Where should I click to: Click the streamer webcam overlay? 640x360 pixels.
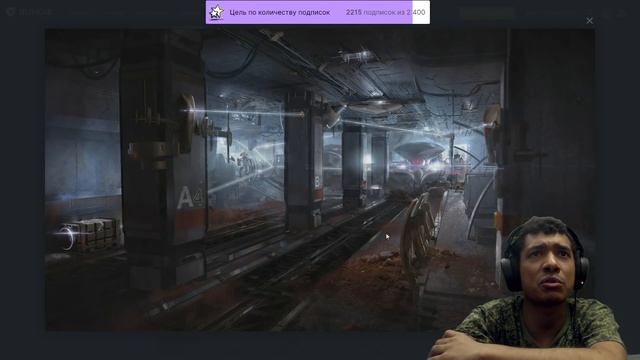point(529,288)
